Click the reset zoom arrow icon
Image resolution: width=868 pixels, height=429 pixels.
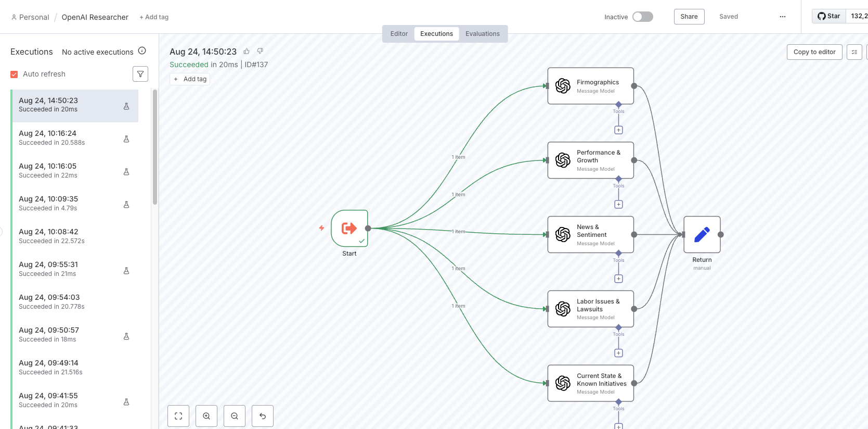coord(263,416)
